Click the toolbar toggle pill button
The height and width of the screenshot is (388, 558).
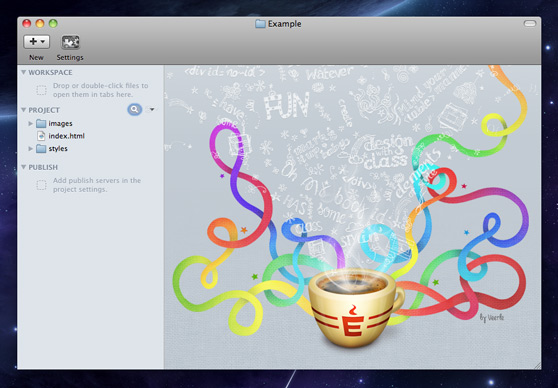coord(530,23)
